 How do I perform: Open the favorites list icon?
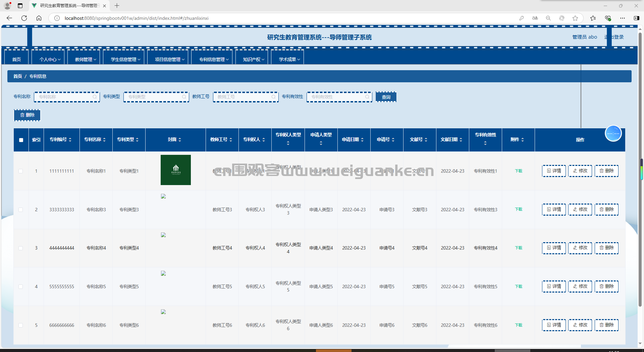(x=593, y=18)
